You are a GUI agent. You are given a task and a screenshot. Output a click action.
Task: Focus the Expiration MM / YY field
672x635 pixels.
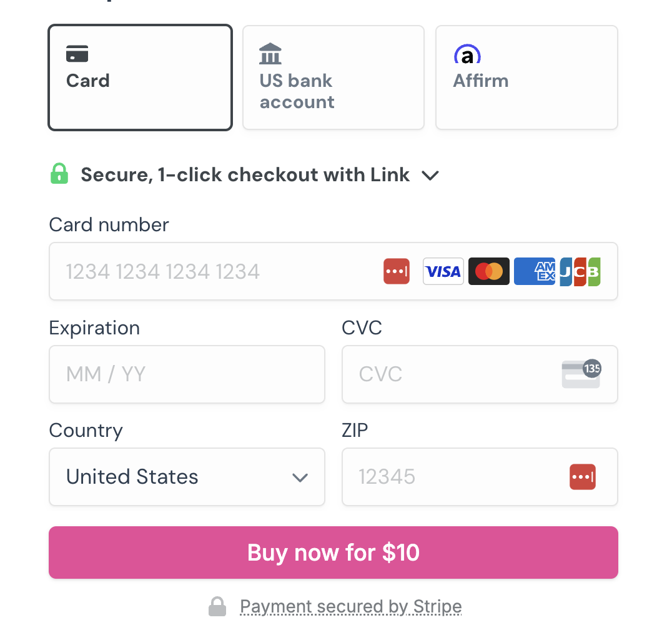coord(187,374)
